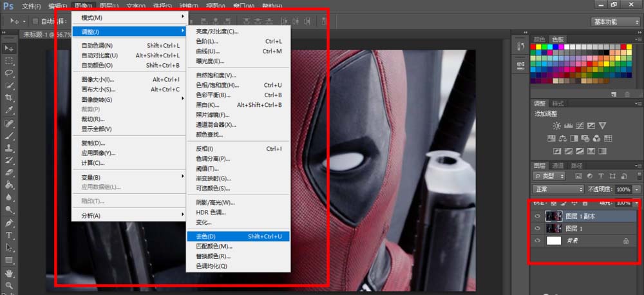Add a Color Balance adjustment (scales icon)

point(563,138)
